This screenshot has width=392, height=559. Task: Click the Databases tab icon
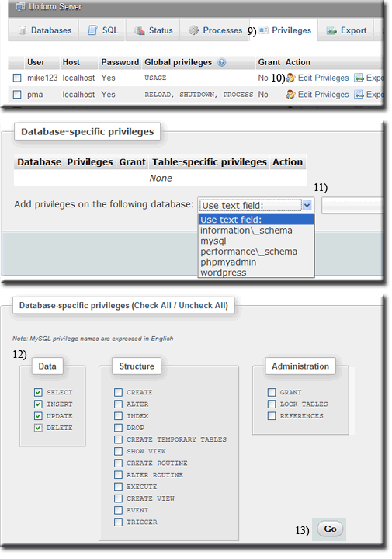(x=22, y=30)
